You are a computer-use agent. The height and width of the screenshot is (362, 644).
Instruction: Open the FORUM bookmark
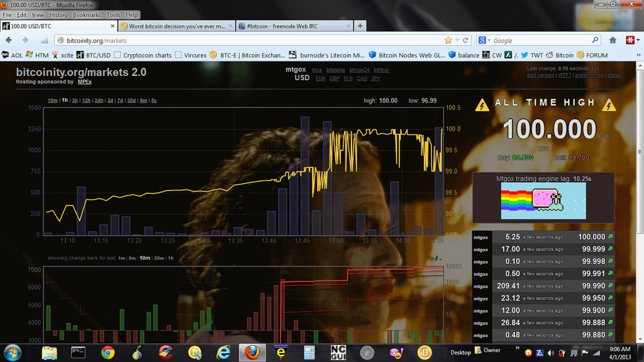click(x=592, y=55)
